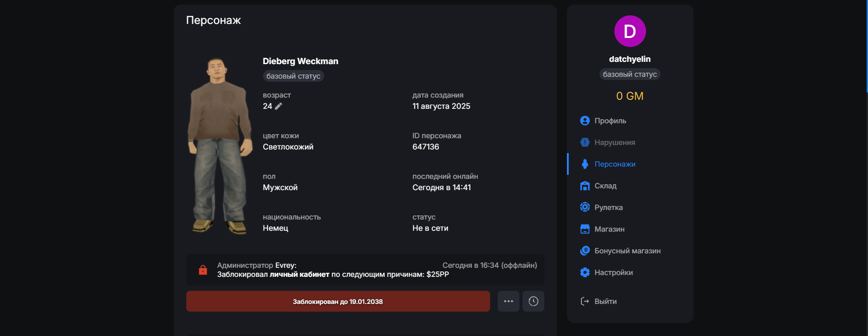Open Бонусный магазин in sidebar
The height and width of the screenshot is (336, 868).
point(627,251)
